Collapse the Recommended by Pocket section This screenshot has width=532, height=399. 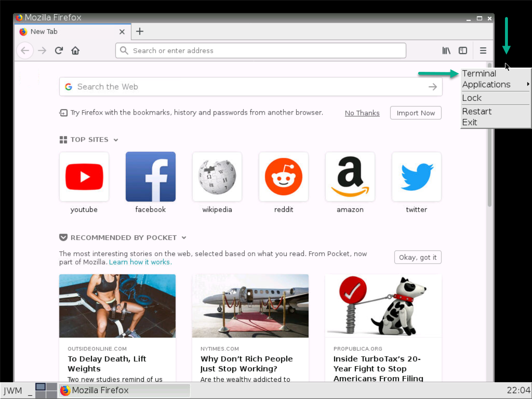coord(184,238)
